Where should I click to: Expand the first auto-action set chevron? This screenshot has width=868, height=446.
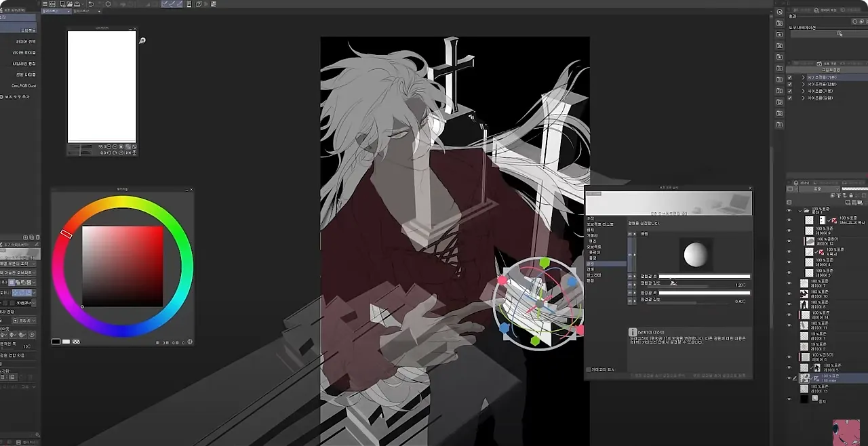(803, 78)
